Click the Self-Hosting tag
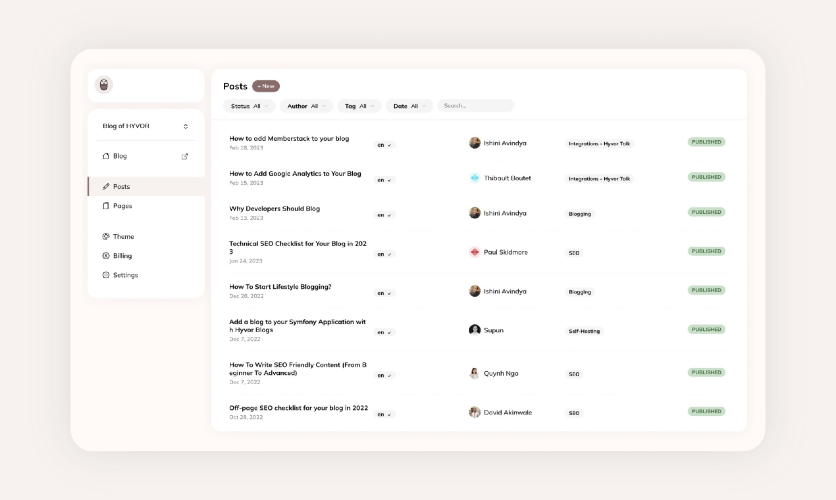The width and height of the screenshot is (836, 500). click(x=584, y=331)
